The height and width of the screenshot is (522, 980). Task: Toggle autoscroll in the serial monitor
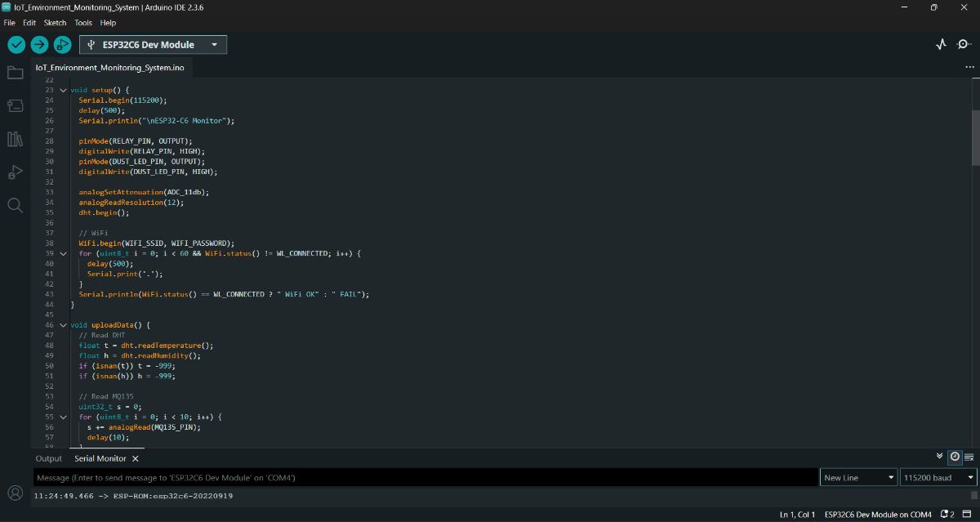[x=939, y=456]
